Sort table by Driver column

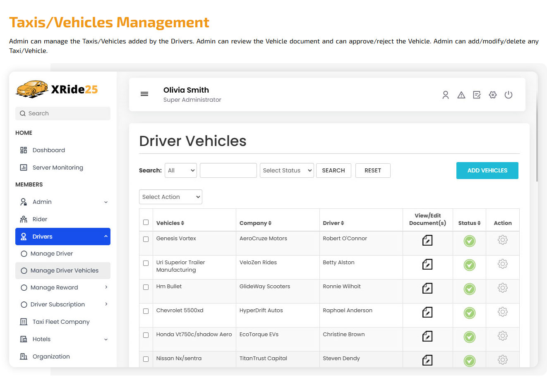pos(333,223)
